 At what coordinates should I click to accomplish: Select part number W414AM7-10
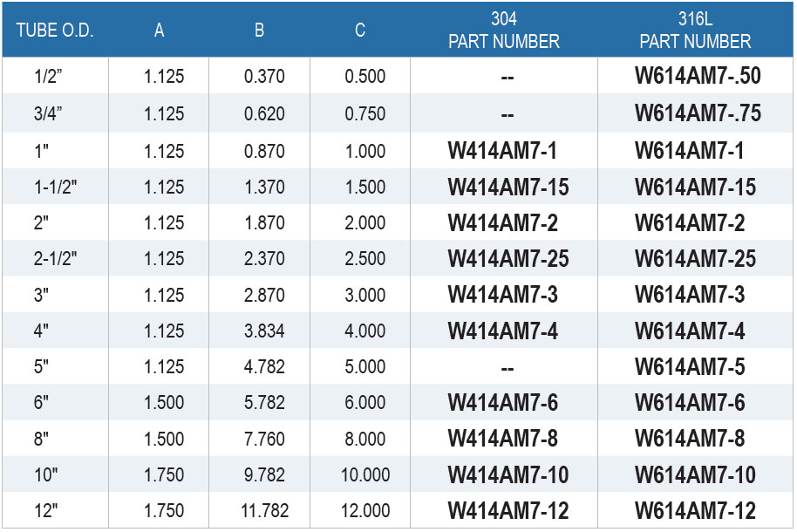[x=507, y=474]
